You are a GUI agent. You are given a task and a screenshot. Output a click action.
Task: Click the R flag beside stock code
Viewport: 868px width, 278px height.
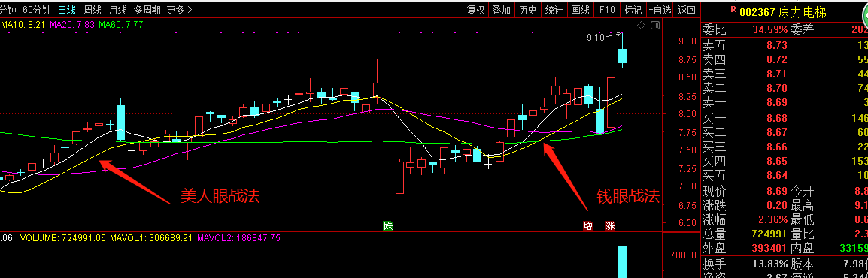pos(733,8)
